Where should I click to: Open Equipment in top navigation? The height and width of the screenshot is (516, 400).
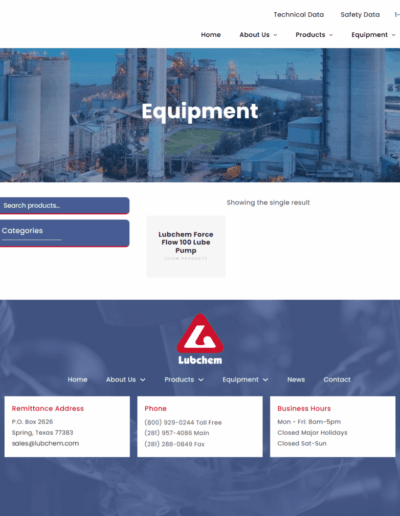pyautogui.click(x=369, y=35)
